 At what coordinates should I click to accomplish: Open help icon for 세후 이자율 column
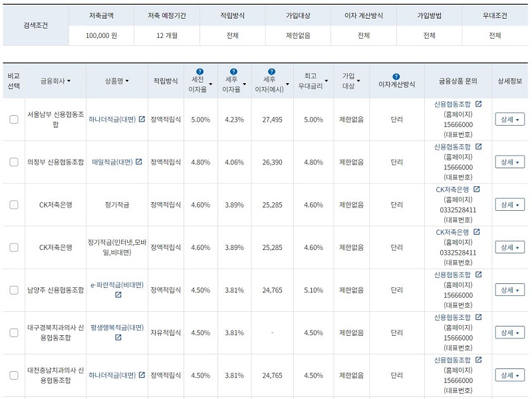pos(233,72)
